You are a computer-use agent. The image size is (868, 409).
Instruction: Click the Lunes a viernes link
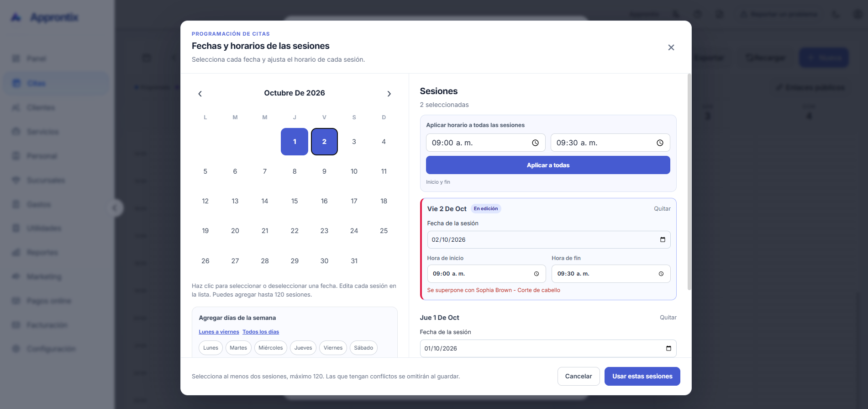click(x=219, y=332)
